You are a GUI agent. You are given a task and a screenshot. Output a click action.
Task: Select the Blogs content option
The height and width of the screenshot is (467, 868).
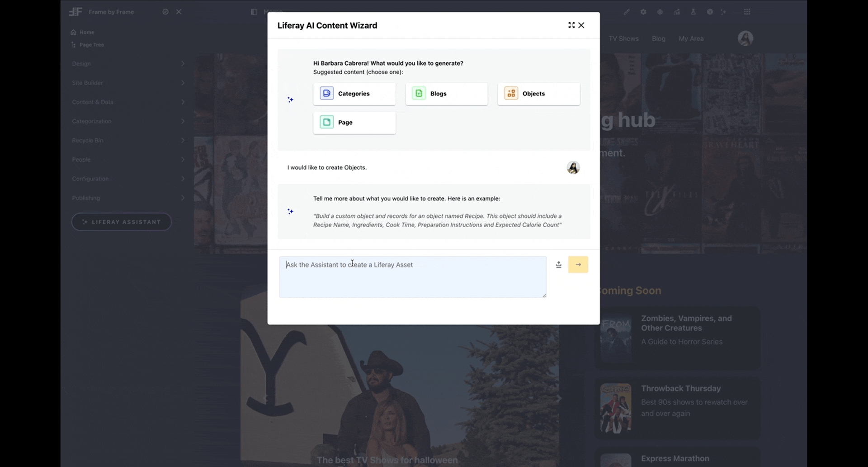[x=446, y=94]
